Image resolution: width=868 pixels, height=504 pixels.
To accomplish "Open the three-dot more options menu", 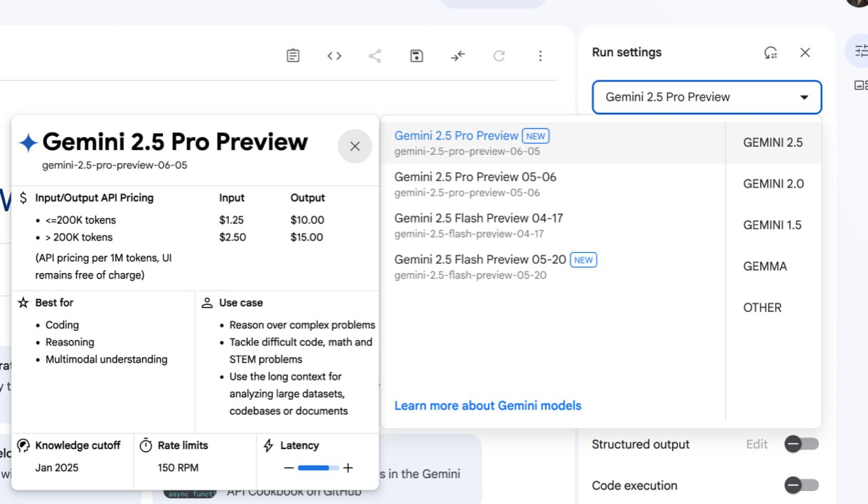I will pos(540,55).
